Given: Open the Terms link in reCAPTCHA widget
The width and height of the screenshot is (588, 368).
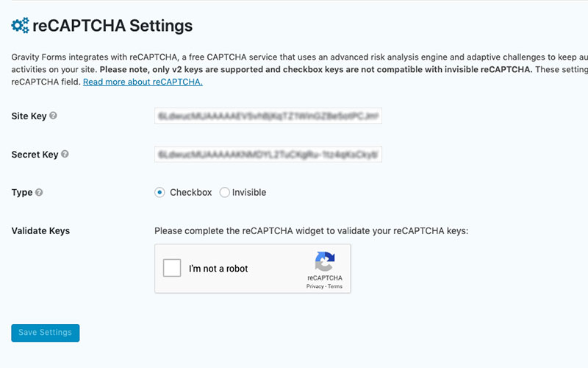Looking at the screenshot, I should coord(335,286).
